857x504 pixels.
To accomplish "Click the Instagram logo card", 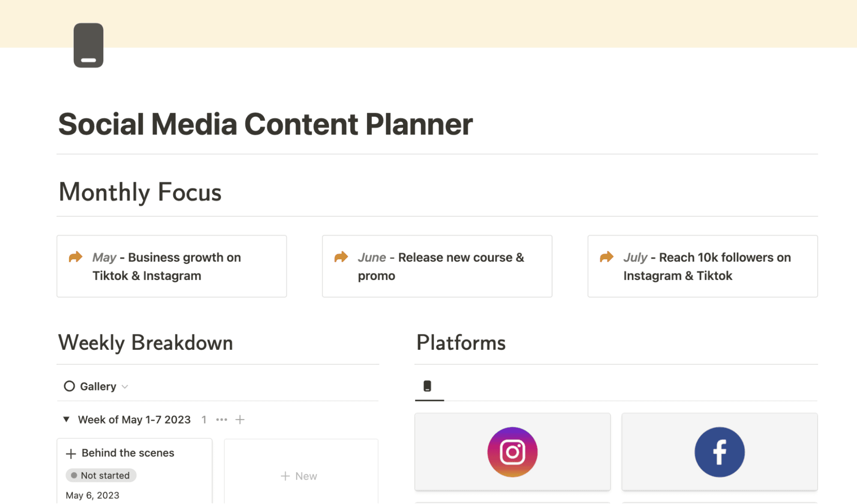I will click(512, 451).
